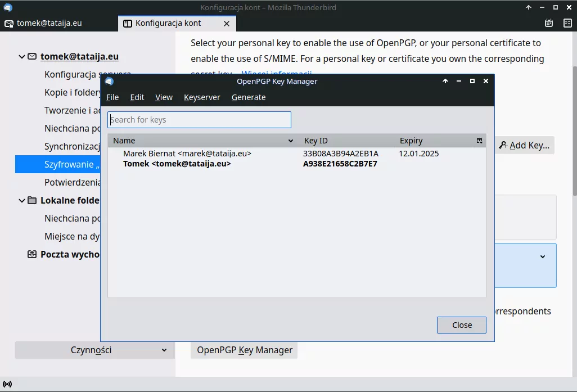Click the envelope icon beside the tomek@tataija.eu account
Screen dimensions: 577x392
[x=33, y=56]
